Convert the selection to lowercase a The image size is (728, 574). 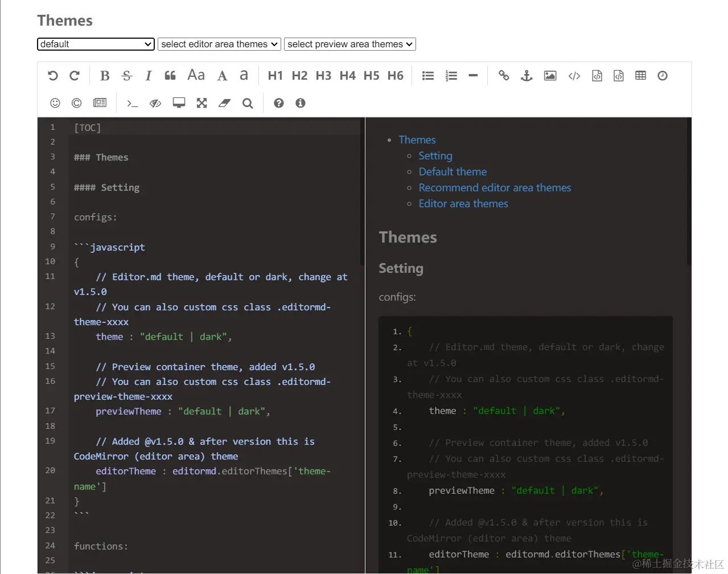tap(244, 75)
